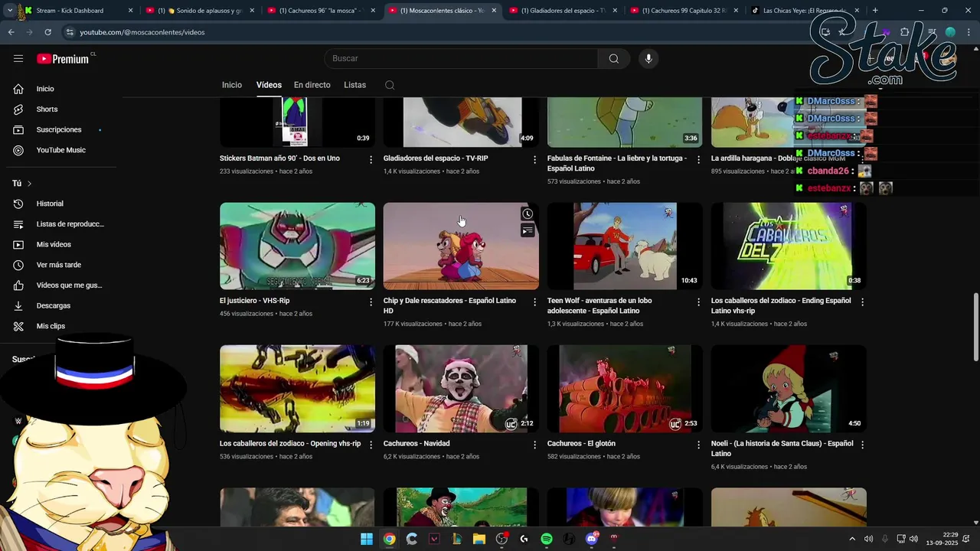Click the clock and date in taskbar
Image resolution: width=980 pixels, height=551 pixels.
pos(942,539)
